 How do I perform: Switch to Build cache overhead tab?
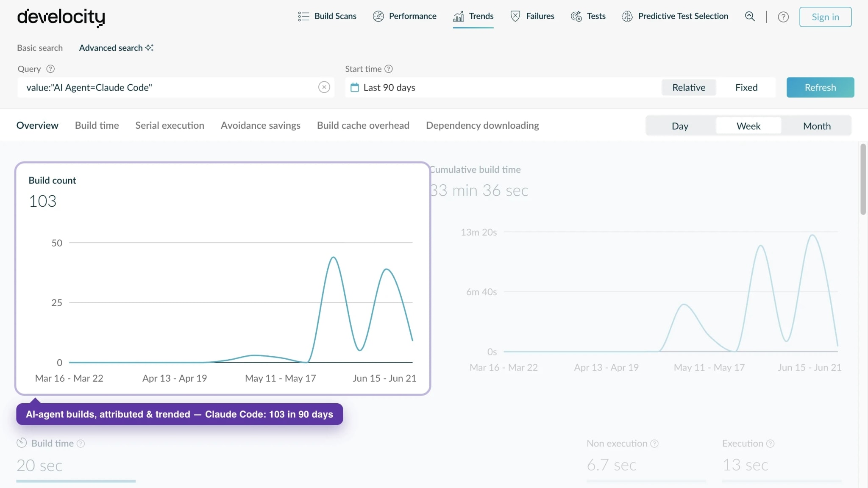click(x=363, y=125)
